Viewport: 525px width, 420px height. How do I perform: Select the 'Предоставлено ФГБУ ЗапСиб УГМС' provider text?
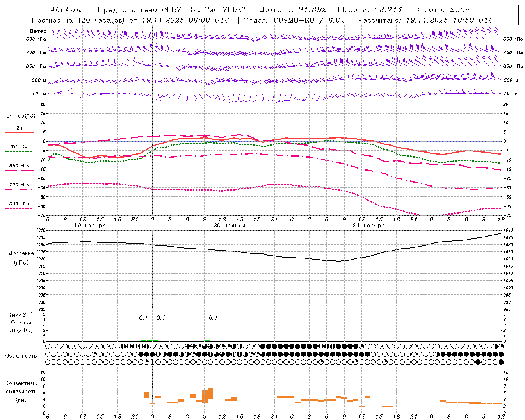pyautogui.click(x=173, y=9)
